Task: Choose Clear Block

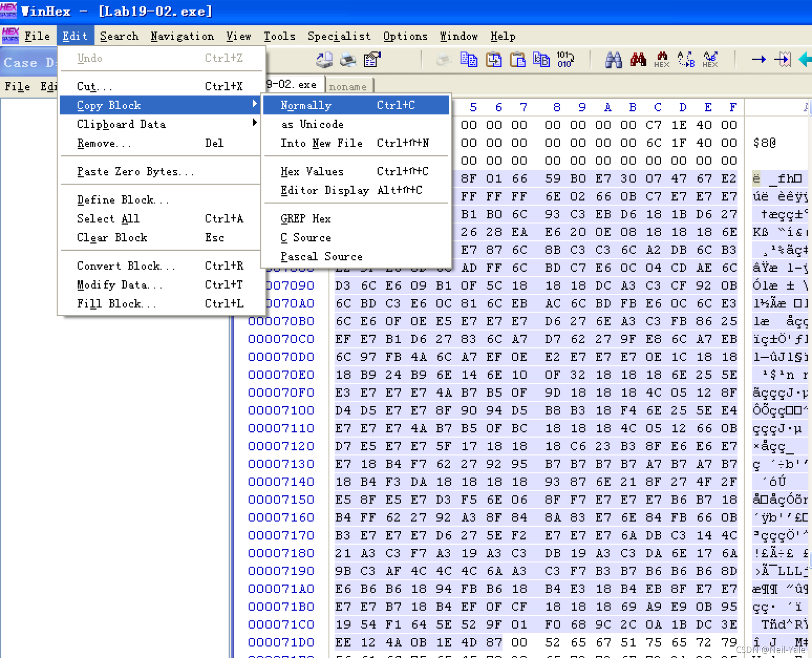Action: (x=161, y=238)
